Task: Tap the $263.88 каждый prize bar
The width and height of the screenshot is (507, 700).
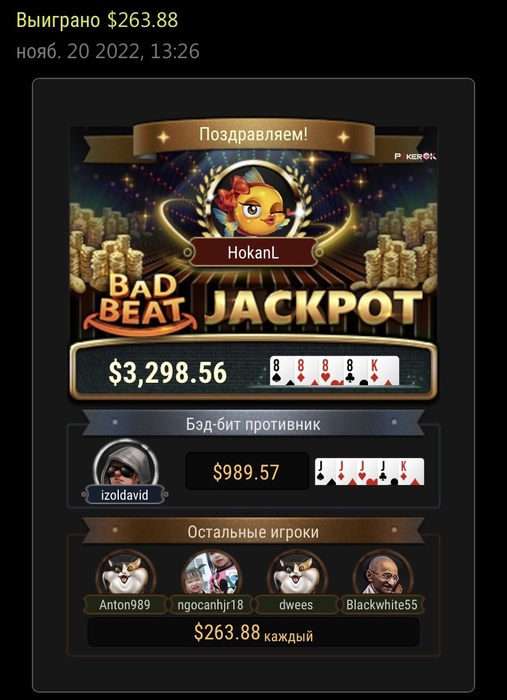Action: tap(253, 633)
